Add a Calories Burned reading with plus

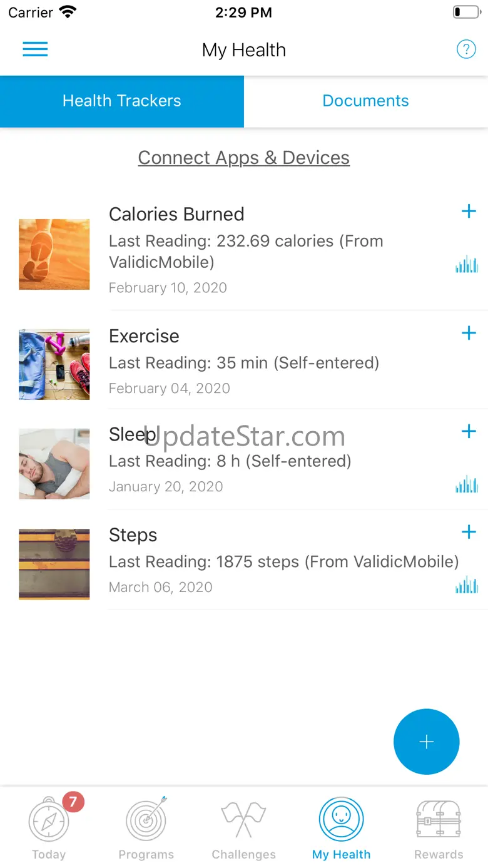469,212
